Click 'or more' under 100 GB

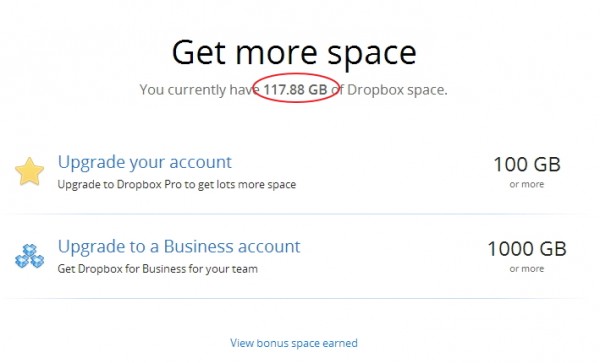tap(527, 184)
